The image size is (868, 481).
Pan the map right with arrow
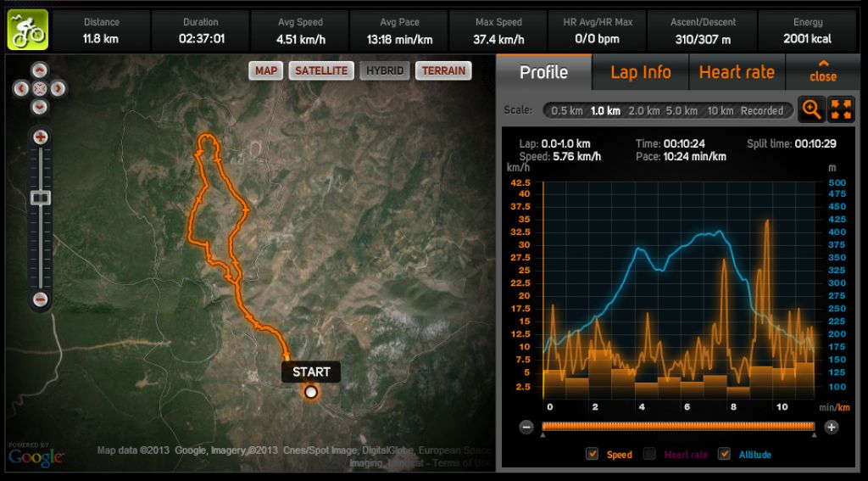[x=58, y=88]
